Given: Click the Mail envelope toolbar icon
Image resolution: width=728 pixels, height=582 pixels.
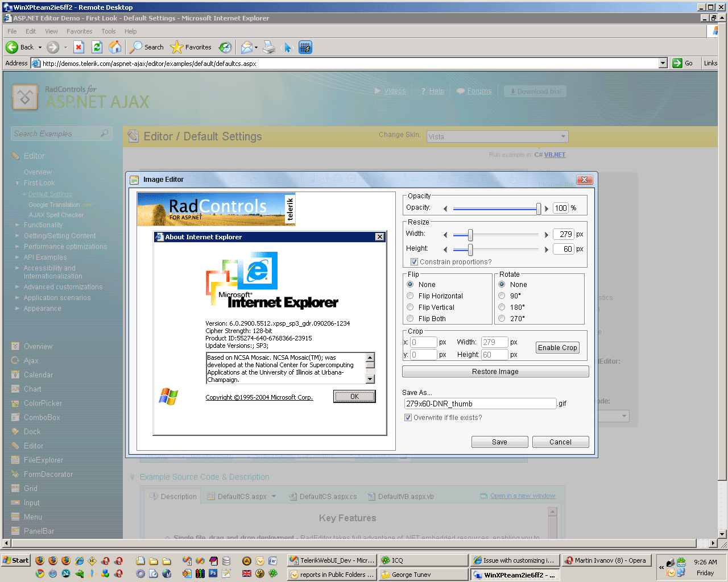Looking at the screenshot, I should point(246,47).
